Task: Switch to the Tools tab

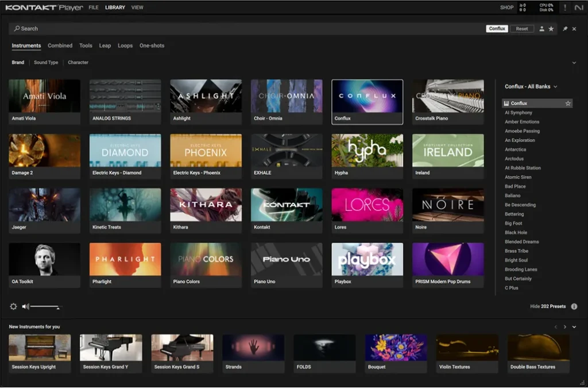Action: 86,45
